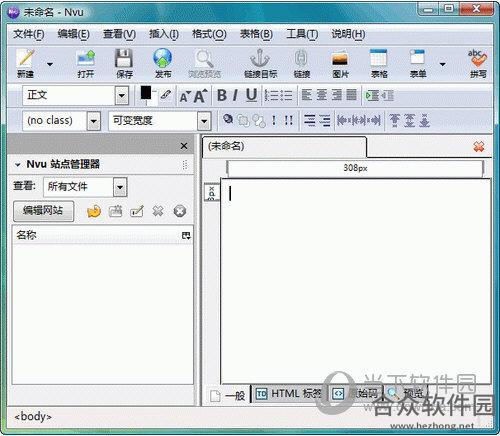Create a new page with 新建 icon
Screen dimensions: 500x436
[x=26, y=63]
